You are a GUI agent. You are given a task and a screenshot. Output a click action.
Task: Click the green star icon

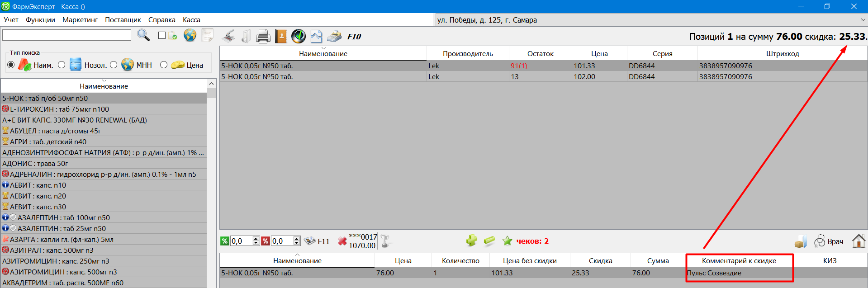507,241
